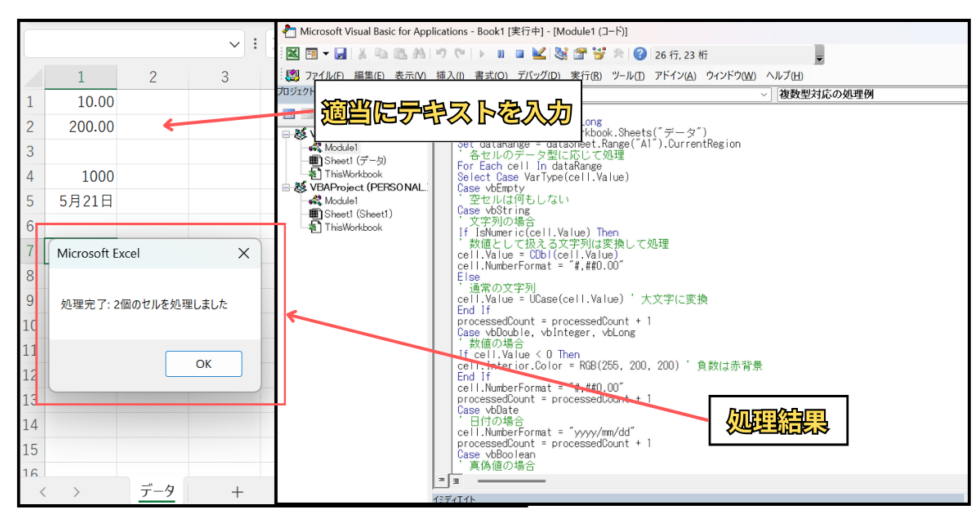This screenshot has height=514, width=980.
Task: Click the Save floppy disk icon
Action: click(341, 54)
